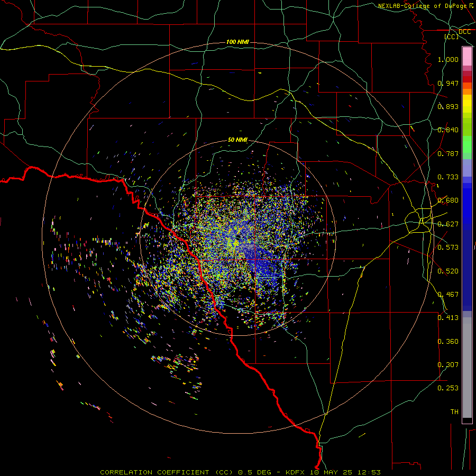The height and width of the screenshot is (476, 476).
Task: Pick the lavender segment of the color scale
Action: (x=467, y=168)
